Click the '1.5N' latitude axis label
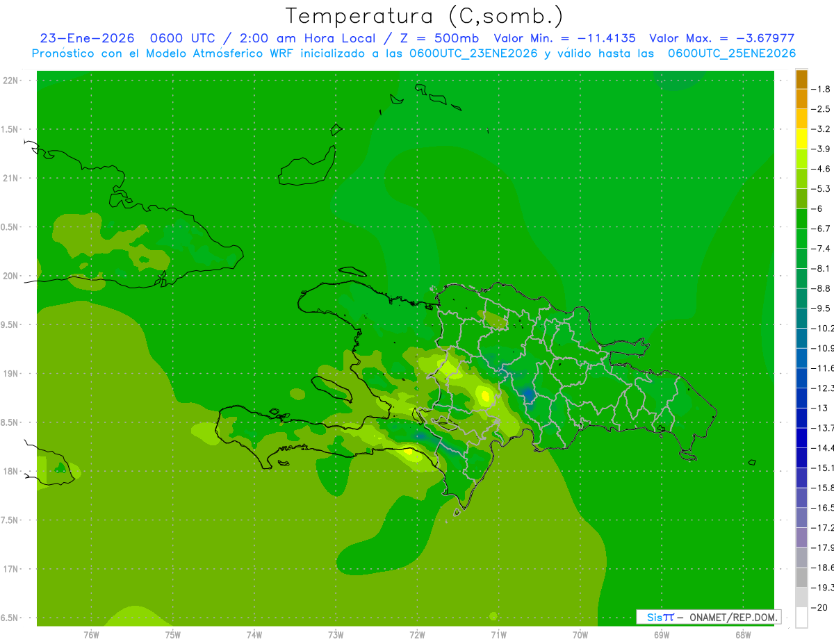 pos(9,129)
